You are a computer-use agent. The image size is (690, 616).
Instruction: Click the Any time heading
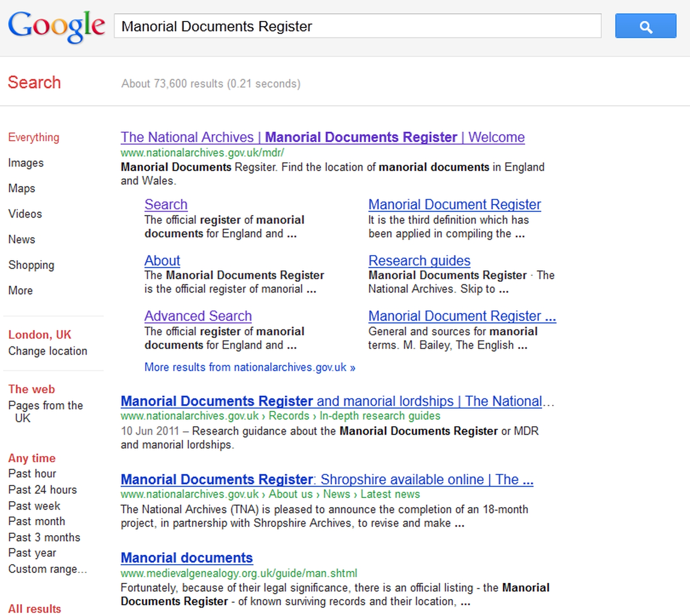(32, 458)
